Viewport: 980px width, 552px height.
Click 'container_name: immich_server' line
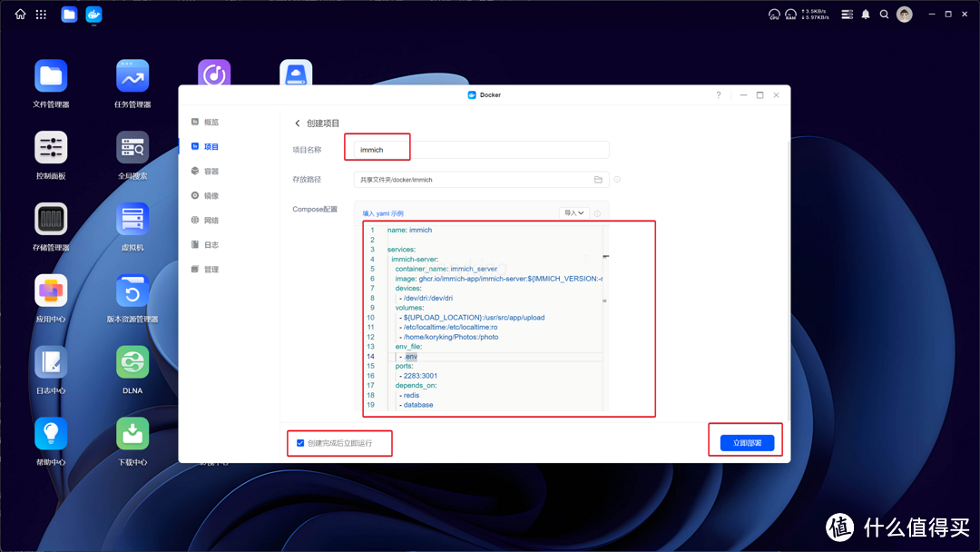(446, 269)
